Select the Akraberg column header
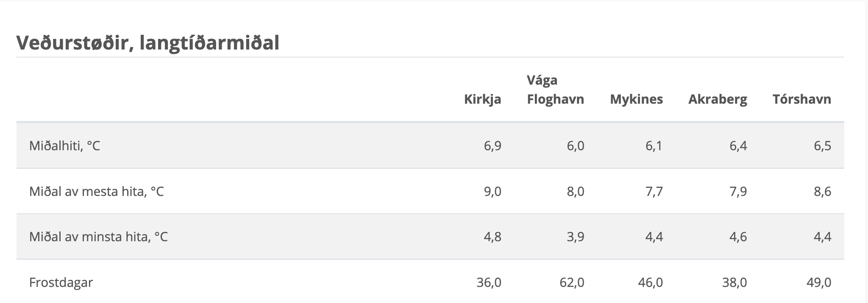Image resolution: width=868 pixels, height=303 pixels. [718, 99]
